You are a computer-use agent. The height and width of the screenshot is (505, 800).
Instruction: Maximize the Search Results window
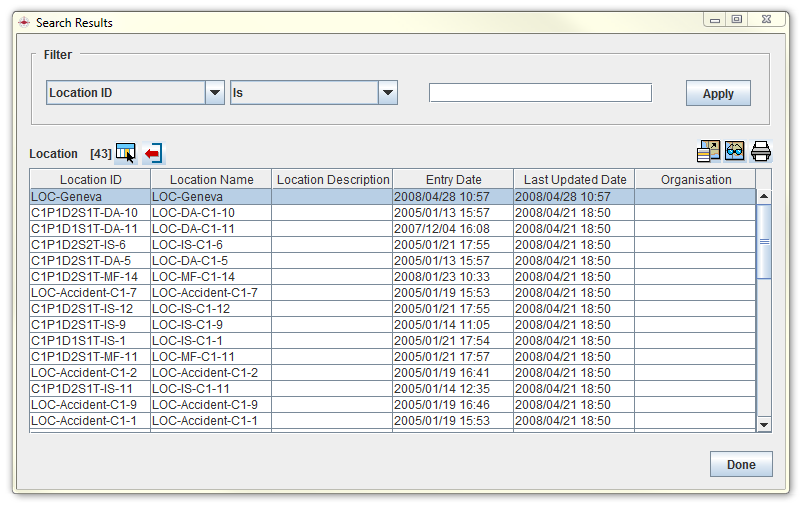point(736,20)
